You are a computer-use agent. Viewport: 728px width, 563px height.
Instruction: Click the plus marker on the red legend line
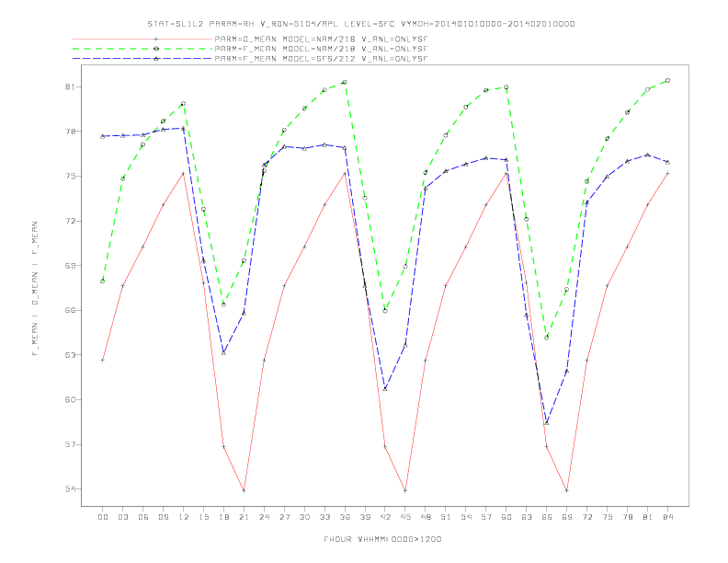coord(156,39)
